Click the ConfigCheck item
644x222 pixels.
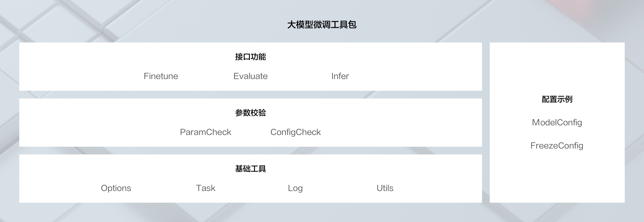point(295,132)
